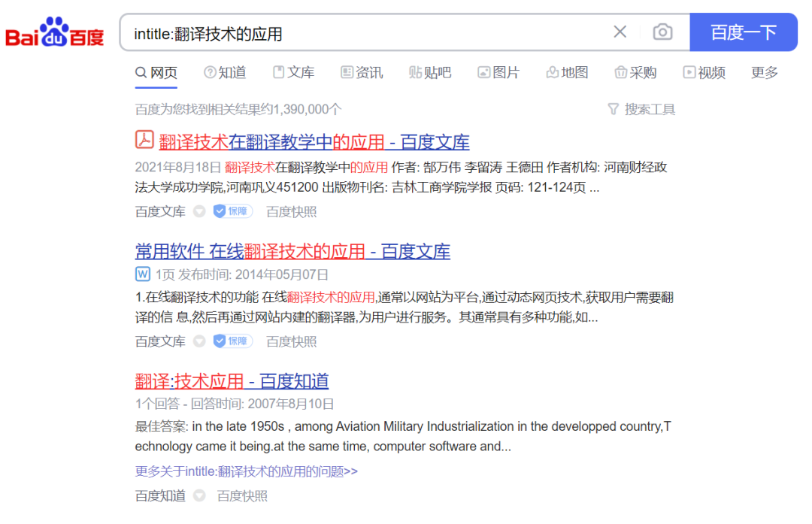The height and width of the screenshot is (524, 812).
Task: Open the 贴吧 tab
Action: [430, 72]
